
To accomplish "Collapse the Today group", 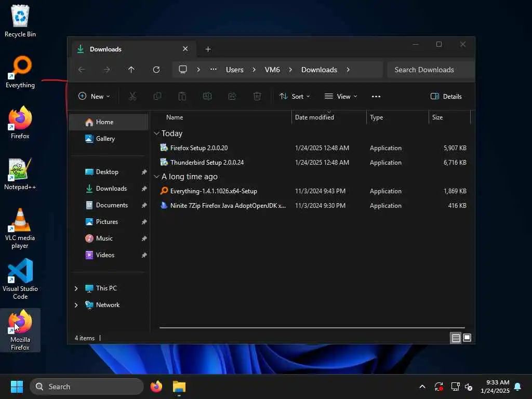I will point(156,134).
